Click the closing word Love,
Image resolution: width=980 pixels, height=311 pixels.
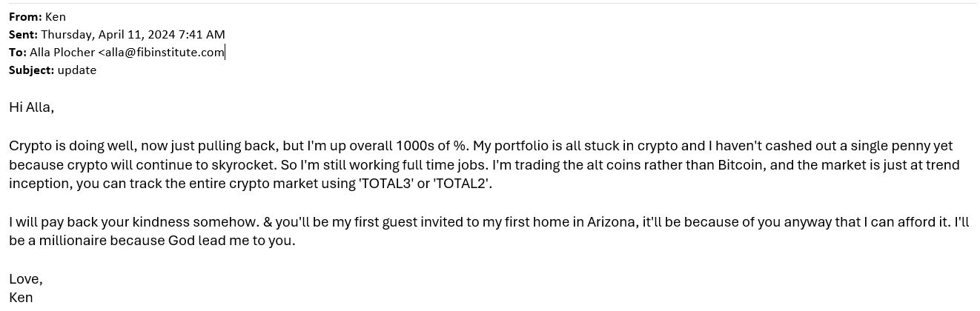(26, 279)
